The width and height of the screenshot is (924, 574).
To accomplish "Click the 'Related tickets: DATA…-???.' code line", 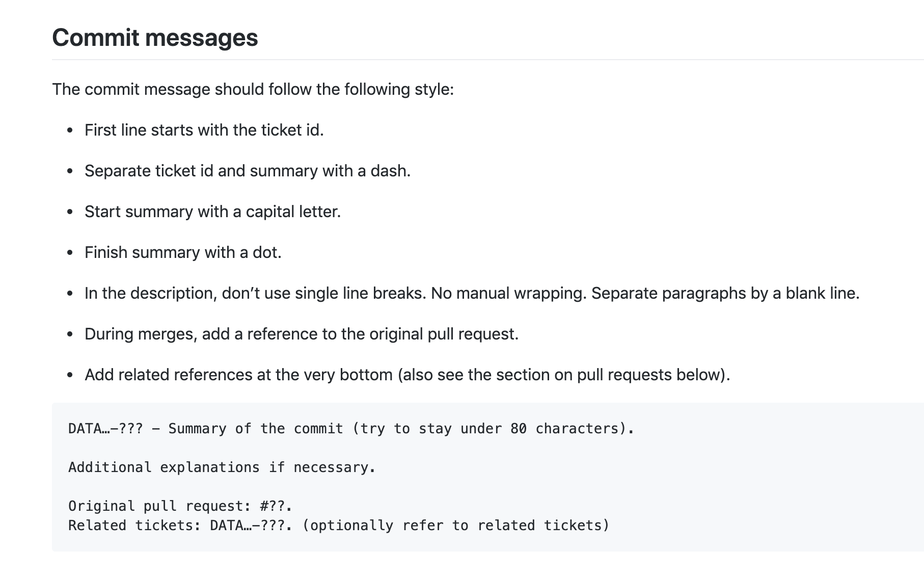I will pyautogui.click(x=339, y=526).
